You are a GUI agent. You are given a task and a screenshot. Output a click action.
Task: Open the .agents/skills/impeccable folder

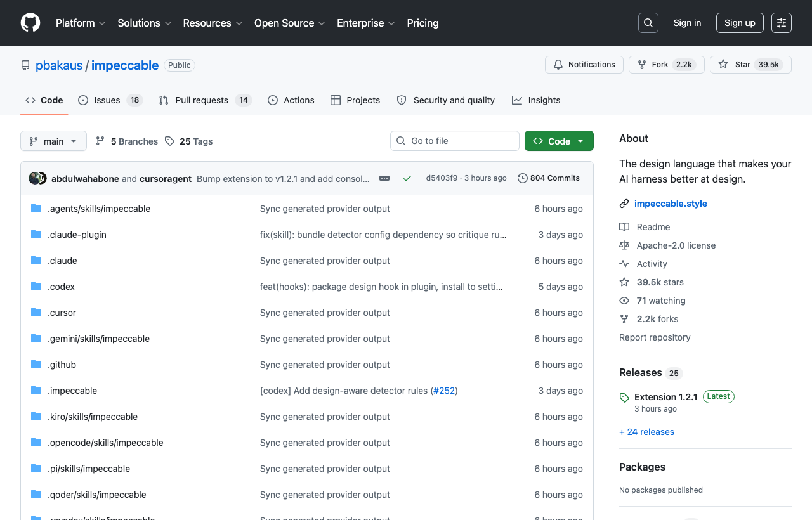(x=99, y=209)
